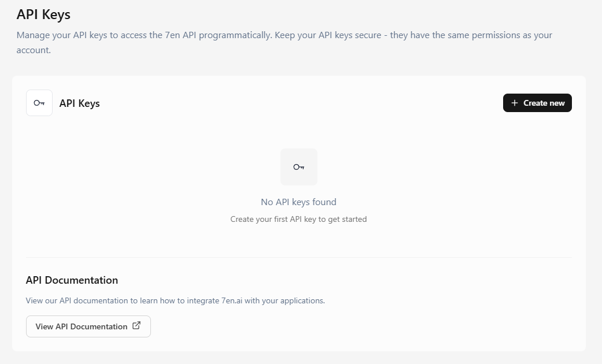Click the word "programmatically" in the description

point(235,35)
